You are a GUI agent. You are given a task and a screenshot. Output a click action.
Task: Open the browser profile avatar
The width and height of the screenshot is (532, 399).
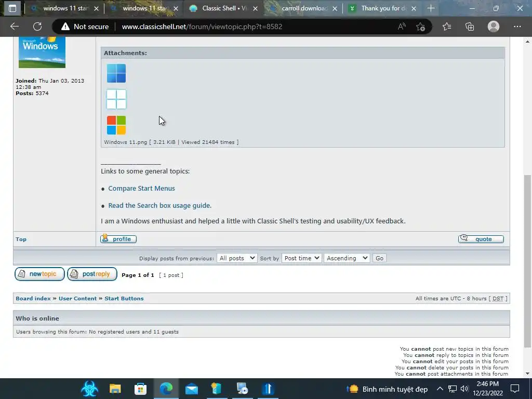coord(494,26)
